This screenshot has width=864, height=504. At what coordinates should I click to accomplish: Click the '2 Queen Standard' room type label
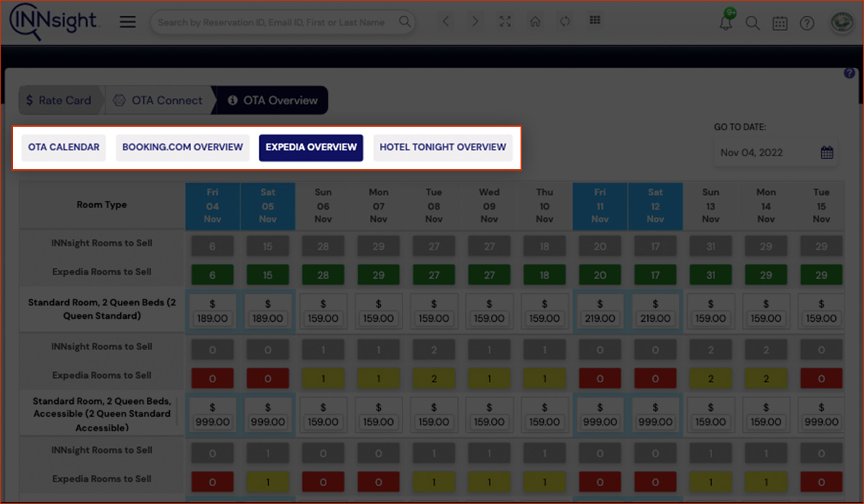tap(102, 310)
